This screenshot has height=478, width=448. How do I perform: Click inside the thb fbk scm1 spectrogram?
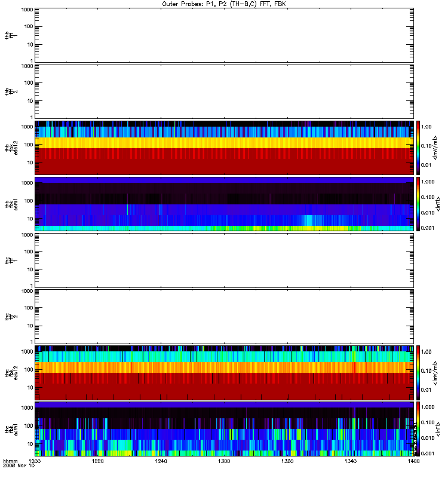click(224, 204)
